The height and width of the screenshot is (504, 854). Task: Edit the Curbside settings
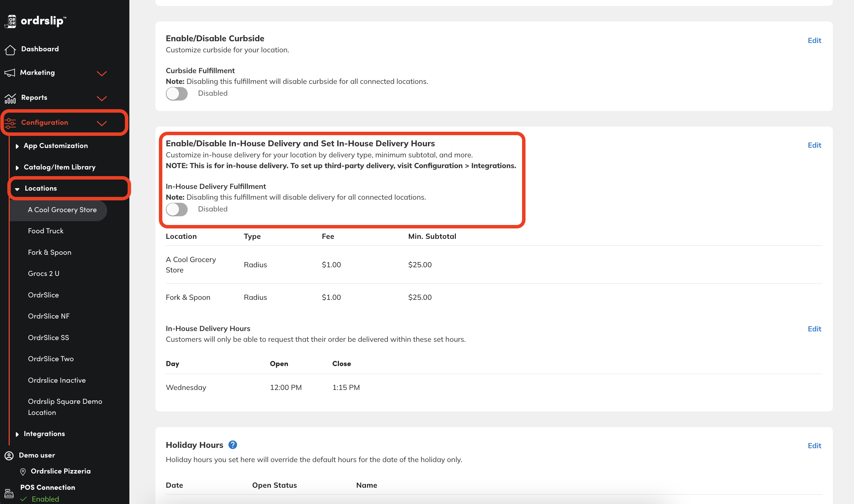[x=814, y=41]
